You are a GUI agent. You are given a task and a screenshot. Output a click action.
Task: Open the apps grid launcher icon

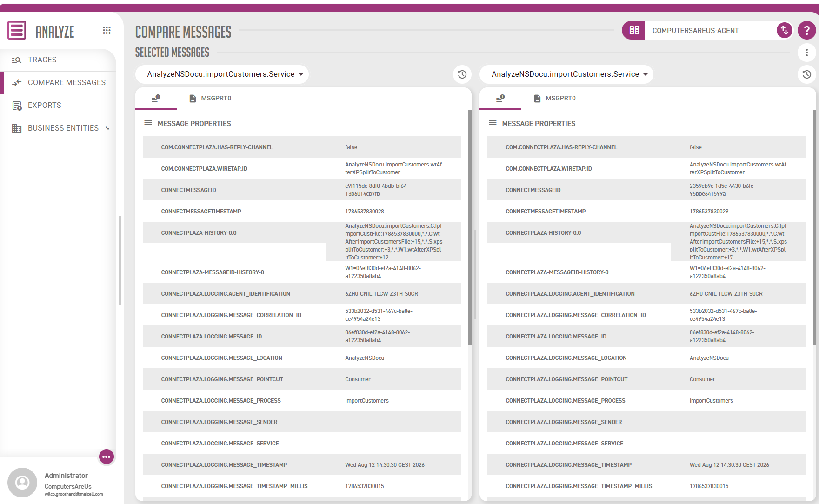click(107, 30)
